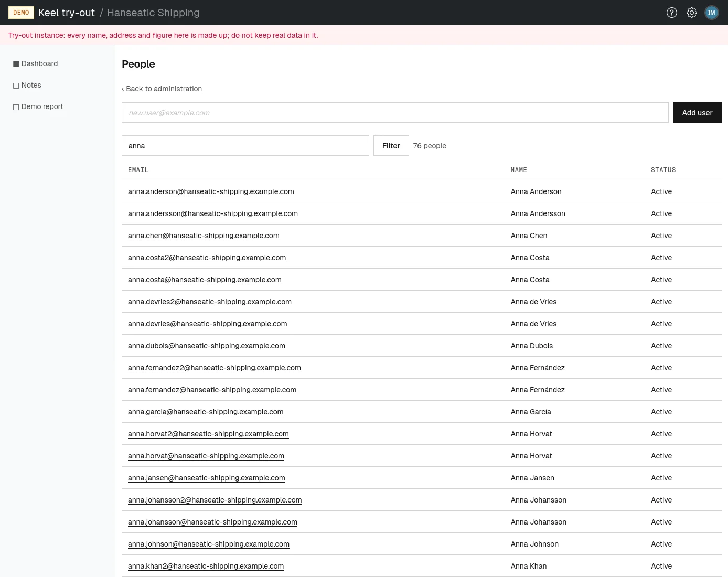Click the "76 people" count text
728x577 pixels.
pyautogui.click(x=430, y=146)
